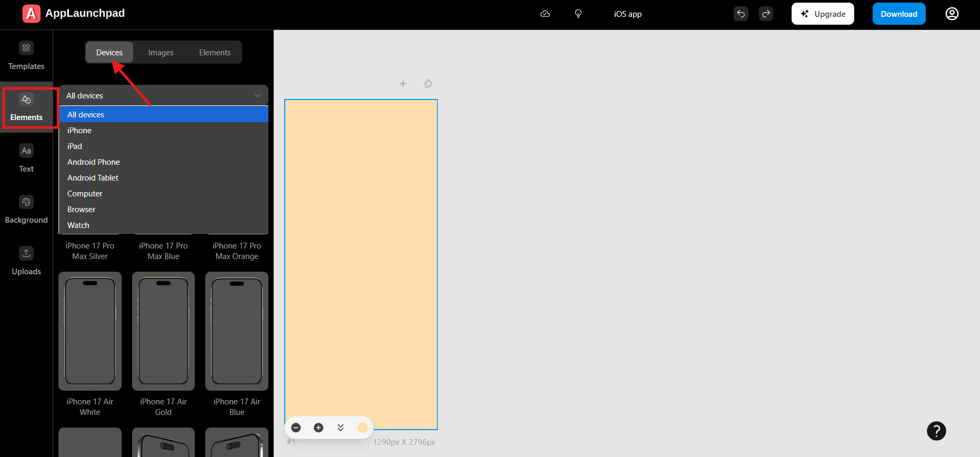Open the help question mark button
This screenshot has height=457, width=980.
coord(936,431)
